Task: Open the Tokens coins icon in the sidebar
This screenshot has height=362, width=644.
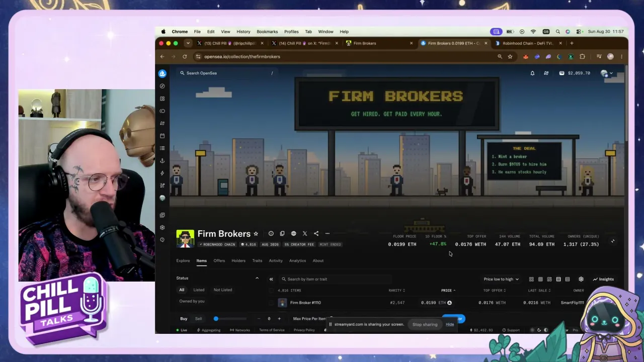Action: 162,111
